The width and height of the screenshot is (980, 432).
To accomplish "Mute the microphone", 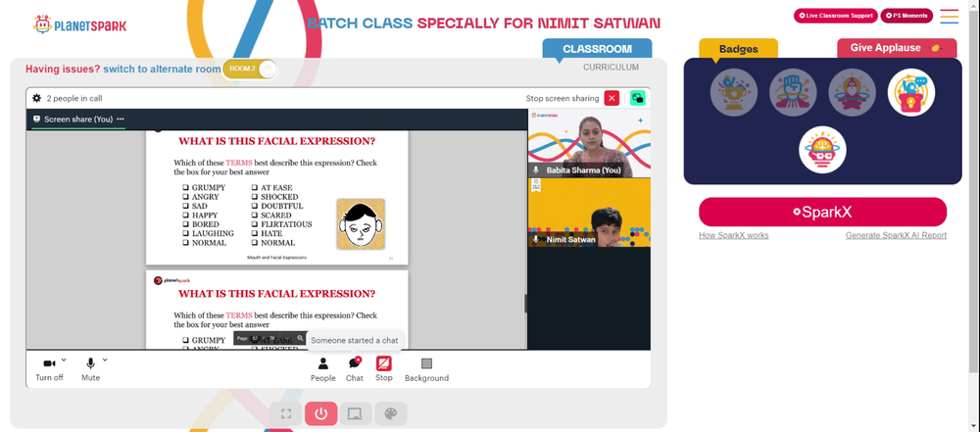I will coord(90,369).
